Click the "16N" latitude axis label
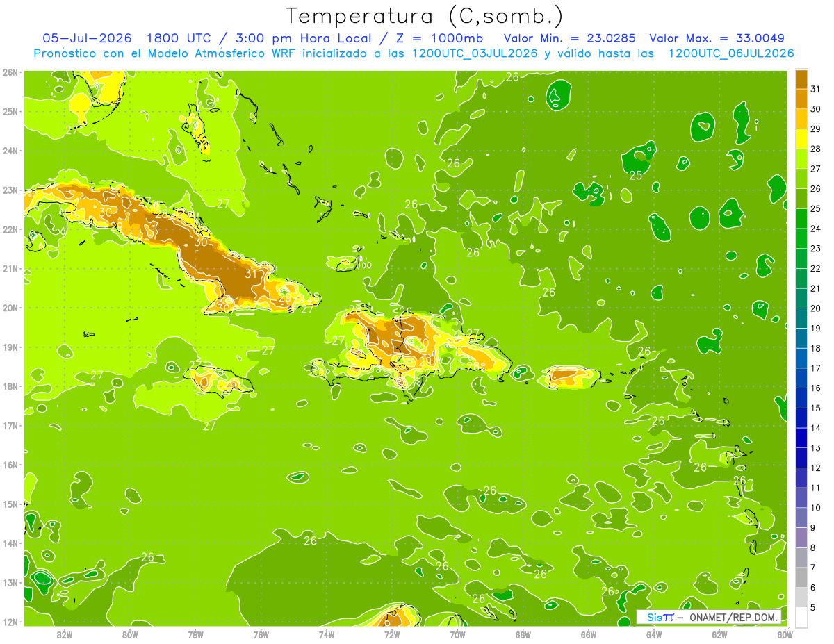The width and height of the screenshot is (834, 644). point(10,465)
